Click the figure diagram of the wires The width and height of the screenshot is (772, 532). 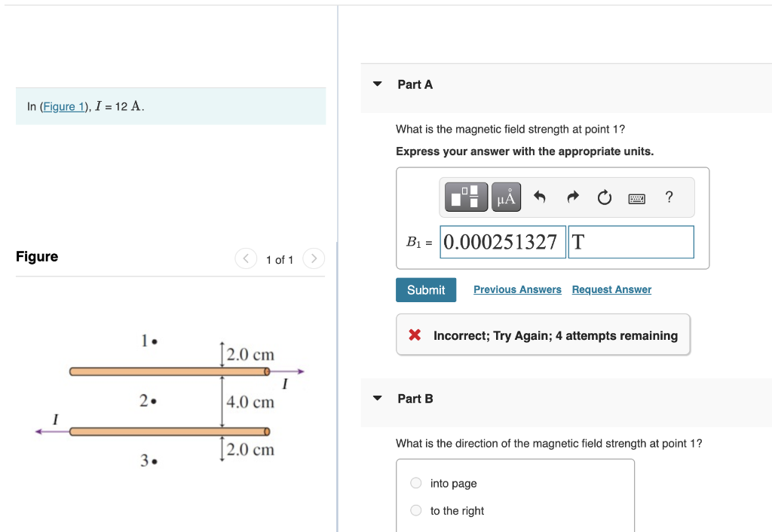pyautogui.click(x=170, y=401)
